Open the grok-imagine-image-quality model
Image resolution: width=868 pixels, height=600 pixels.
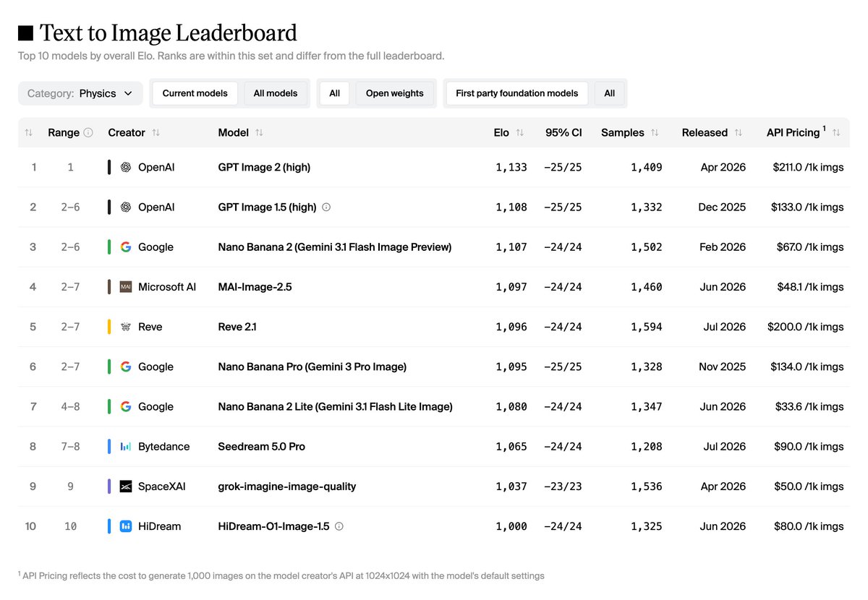286,487
